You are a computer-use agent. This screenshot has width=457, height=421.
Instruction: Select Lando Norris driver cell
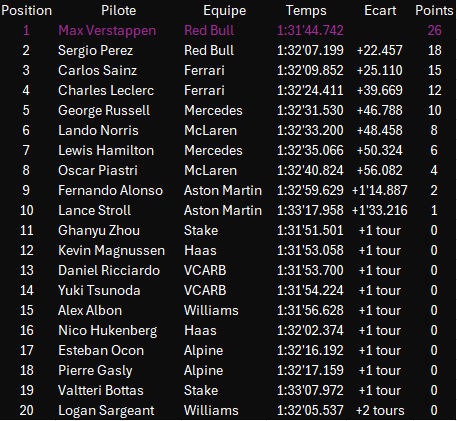98,131
